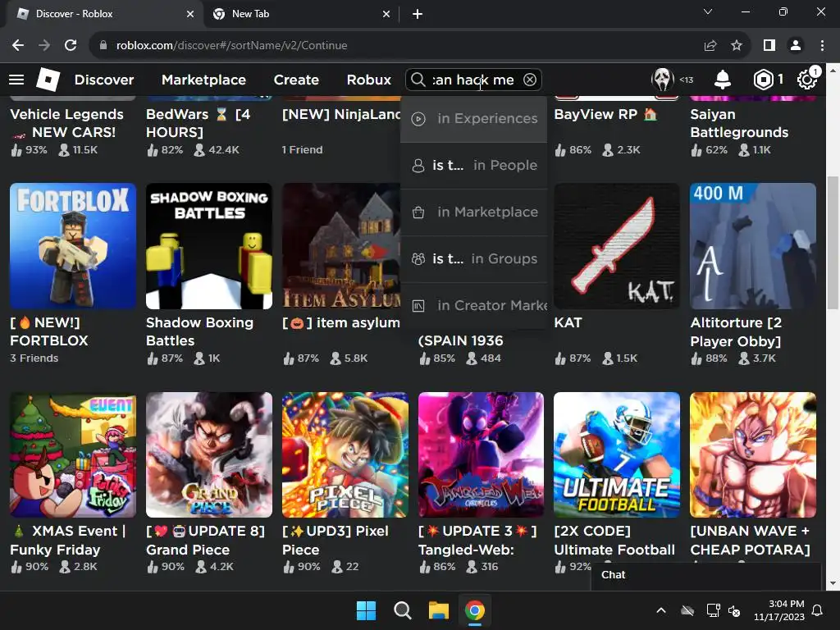The image size is (840, 630).
Task: Open Windows Start menu
Action: click(x=367, y=610)
